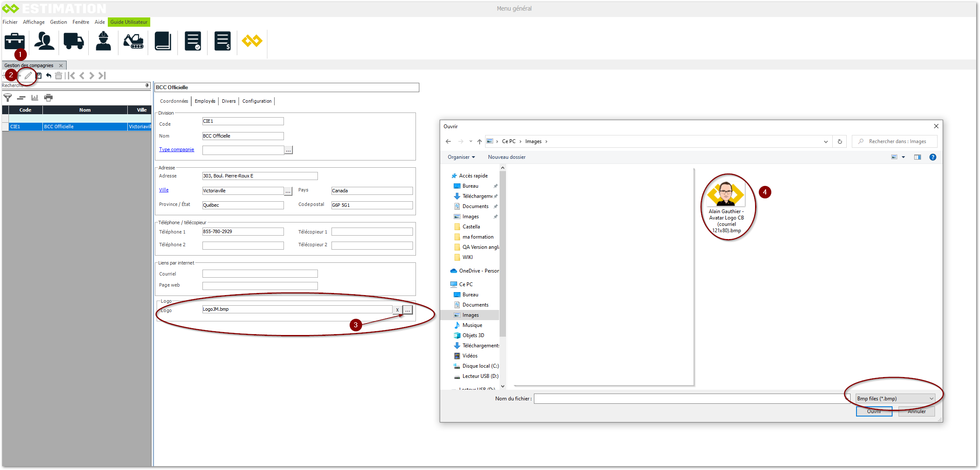Viewport: 980px width, 470px height.
Task: Switch to the Employés tab
Action: pos(205,101)
